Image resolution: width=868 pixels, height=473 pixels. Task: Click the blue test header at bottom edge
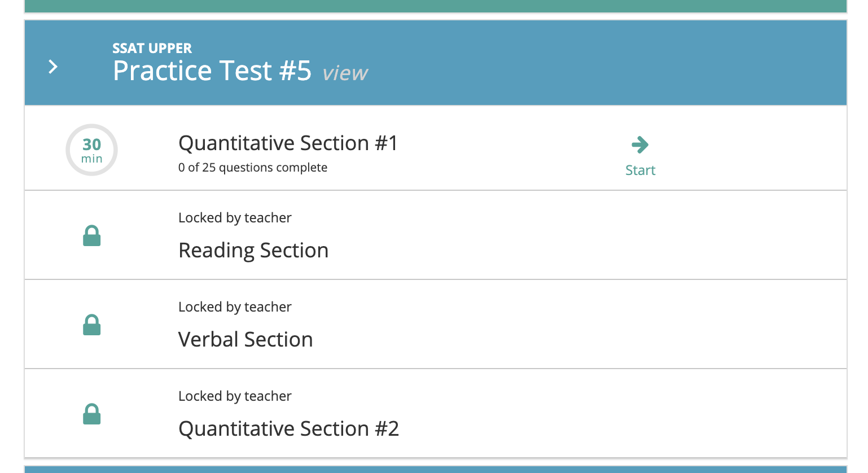point(435,469)
